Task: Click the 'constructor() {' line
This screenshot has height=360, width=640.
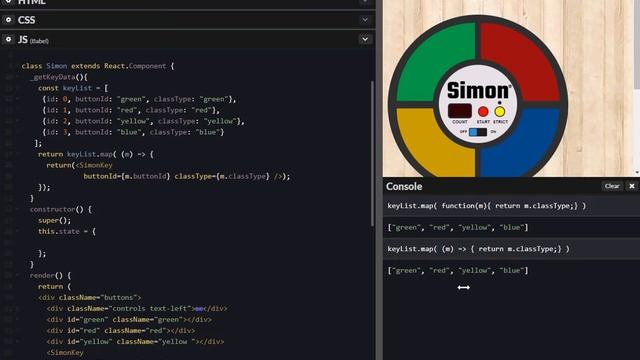Action: (x=61, y=209)
